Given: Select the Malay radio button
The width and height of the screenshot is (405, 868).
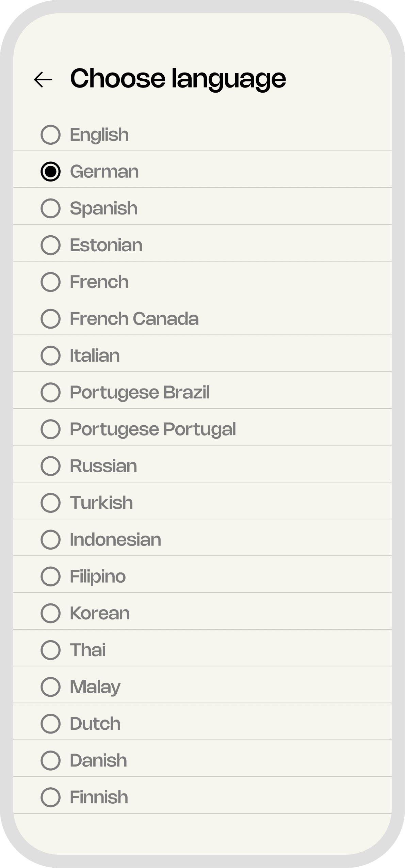Looking at the screenshot, I should point(50,686).
